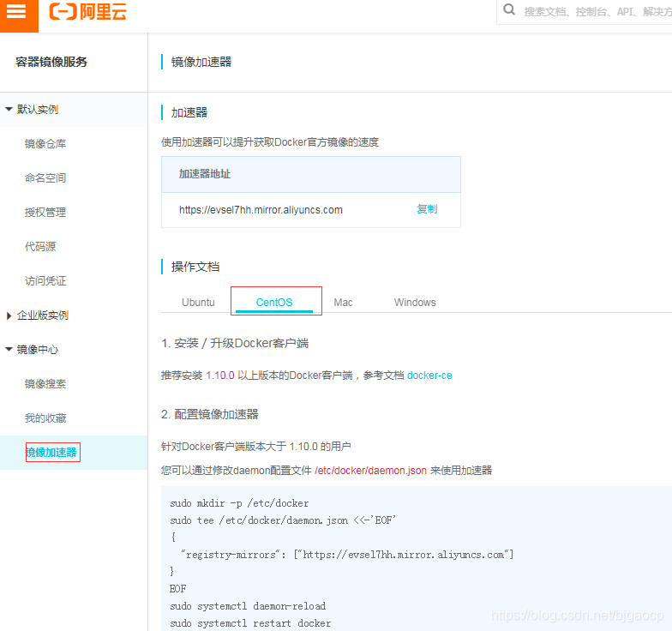Click heading 2. 配置镜像加速器
The width and height of the screenshot is (672, 631).
pyautogui.click(x=209, y=415)
